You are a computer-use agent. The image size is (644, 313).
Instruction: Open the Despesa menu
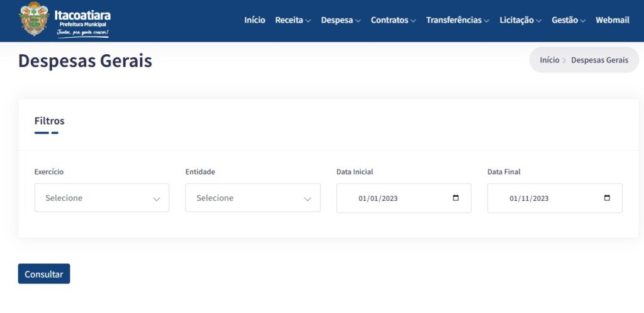[x=341, y=20]
